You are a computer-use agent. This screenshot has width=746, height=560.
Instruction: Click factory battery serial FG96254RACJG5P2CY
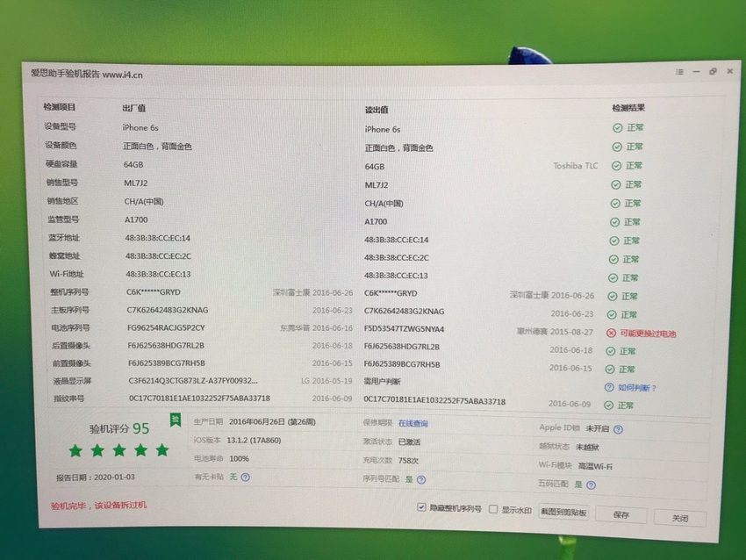(x=166, y=327)
